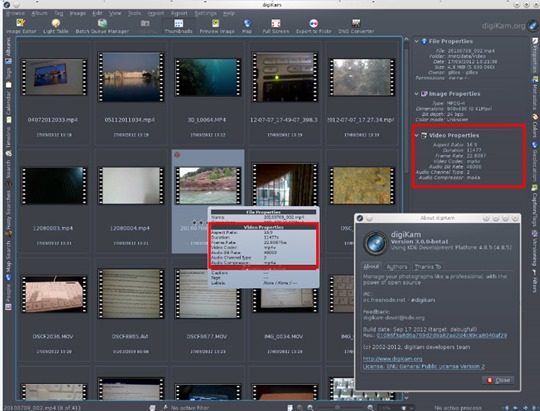Screen dimensions: 540x411
Task: Click the revision hash link in About dialog
Action: pyautogui.click(x=442, y=335)
